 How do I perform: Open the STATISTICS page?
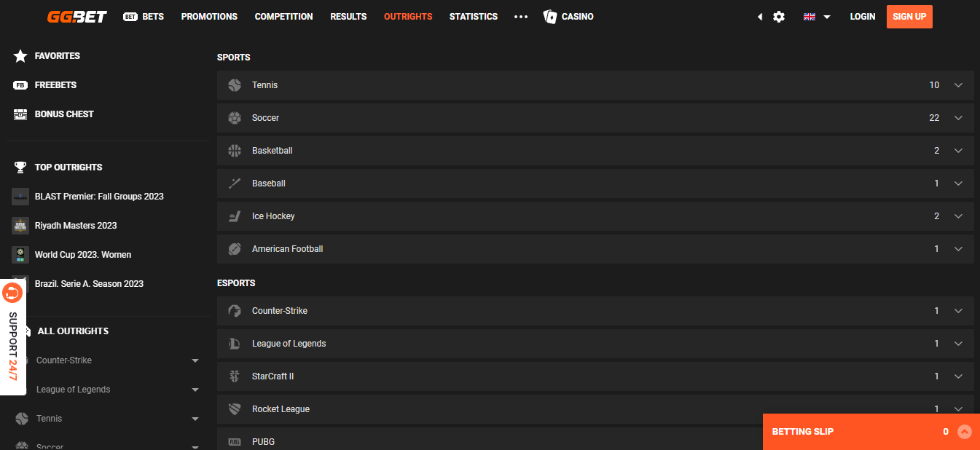pos(474,17)
